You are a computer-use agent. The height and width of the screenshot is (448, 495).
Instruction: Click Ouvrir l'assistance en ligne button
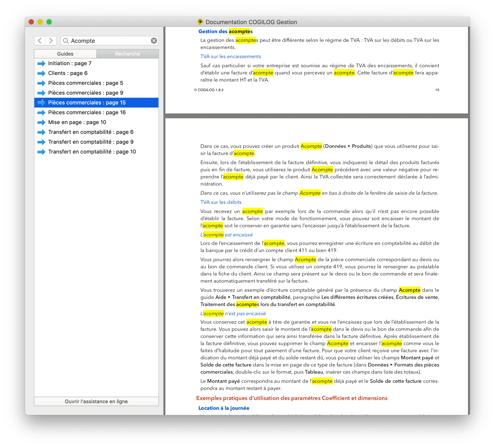(96, 402)
